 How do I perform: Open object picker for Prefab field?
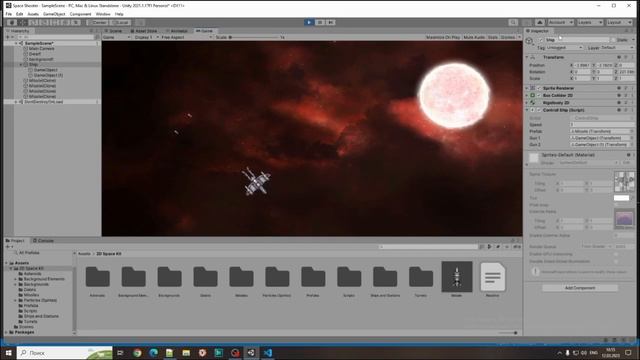point(631,131)
